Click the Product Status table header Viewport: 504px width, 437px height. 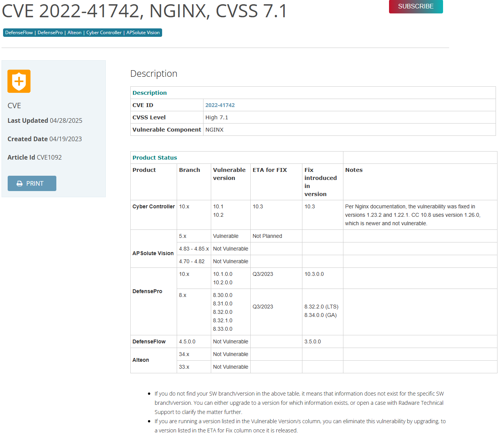tap(155, 158)
